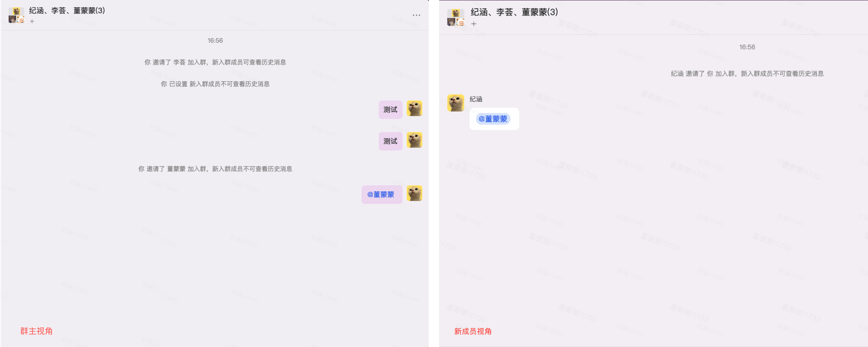Click the second 测试 message bubble
This screenshot has width=868, height=347.
390,141
